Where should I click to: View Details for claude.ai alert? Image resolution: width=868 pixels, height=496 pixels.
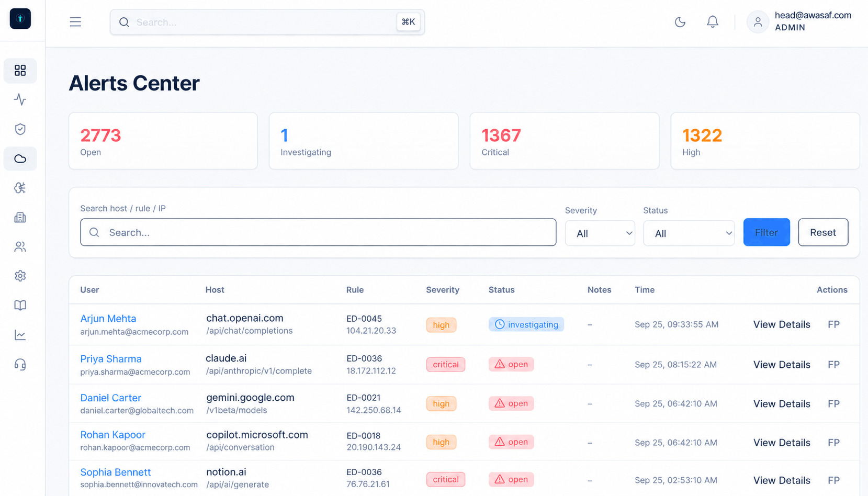click(x=782, y=365)
